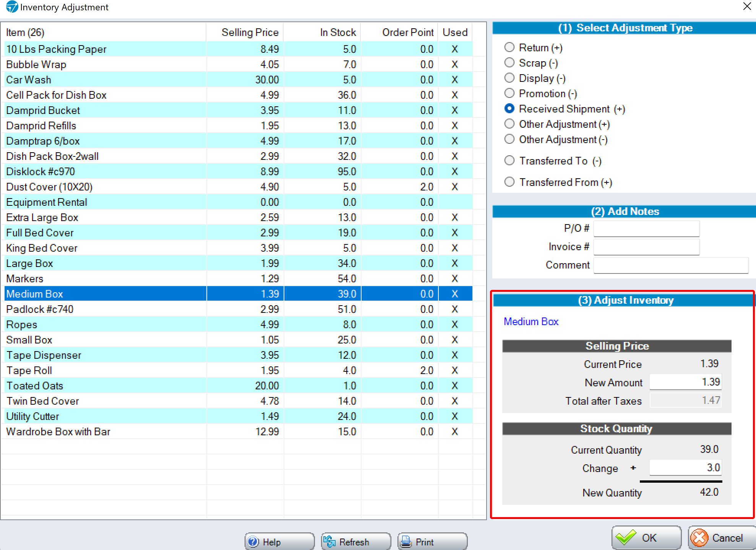The image size is (756, 550).
Task: Select Transferred From (+) radio button
Action: [x=509, y=182]
